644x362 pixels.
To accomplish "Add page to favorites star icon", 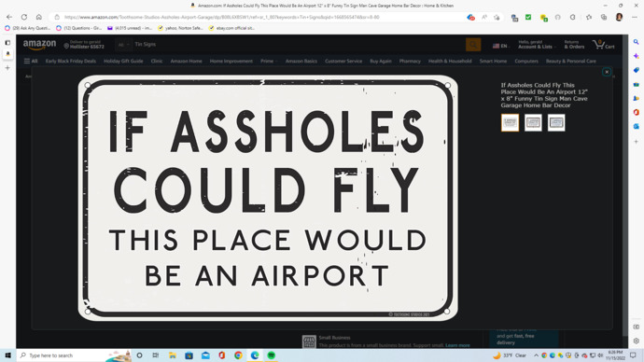I will click(497, 17).
